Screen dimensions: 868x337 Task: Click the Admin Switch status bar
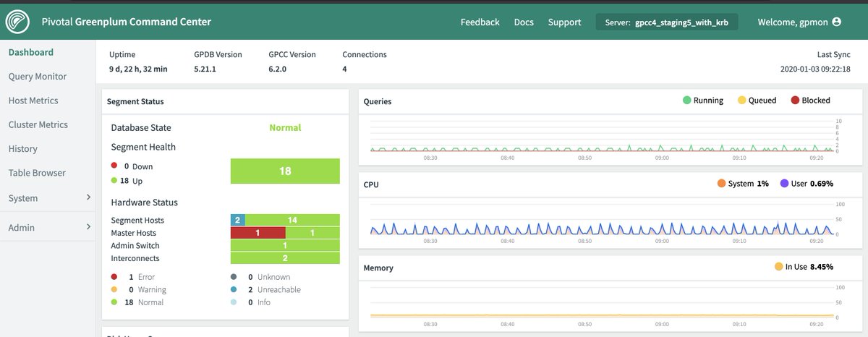tap(285, 246)
